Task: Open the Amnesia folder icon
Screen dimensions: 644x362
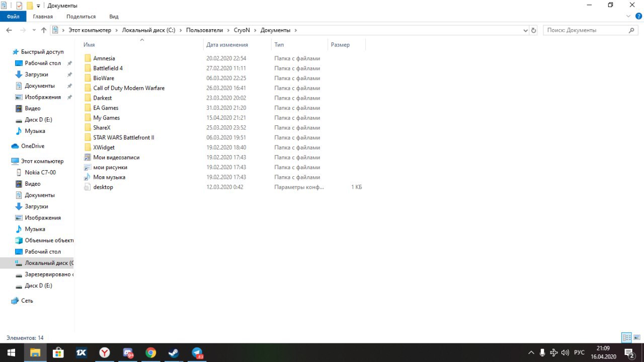Action: tap(88, 58)
